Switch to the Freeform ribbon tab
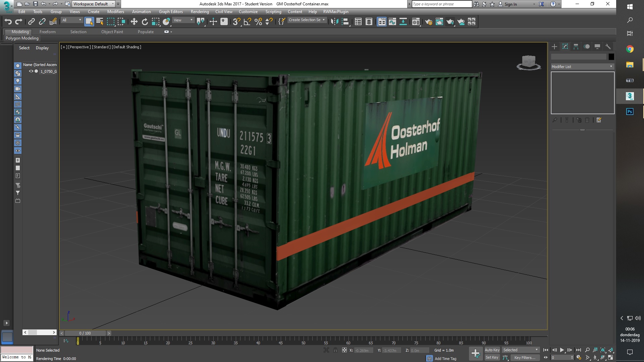The height and width of the screenshot is (362, 644). (47, 32)
